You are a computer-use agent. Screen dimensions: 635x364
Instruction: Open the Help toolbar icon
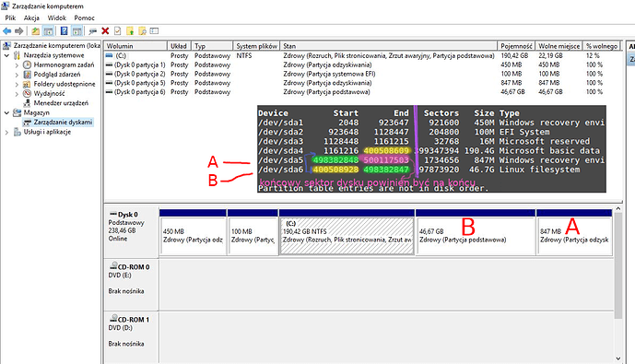click(x=64, y=31)
